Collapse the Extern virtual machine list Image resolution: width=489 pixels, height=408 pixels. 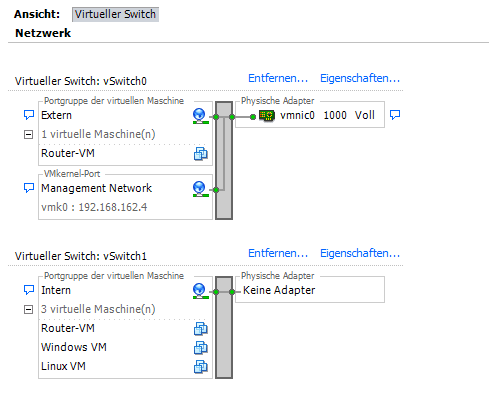pos(29,135)
